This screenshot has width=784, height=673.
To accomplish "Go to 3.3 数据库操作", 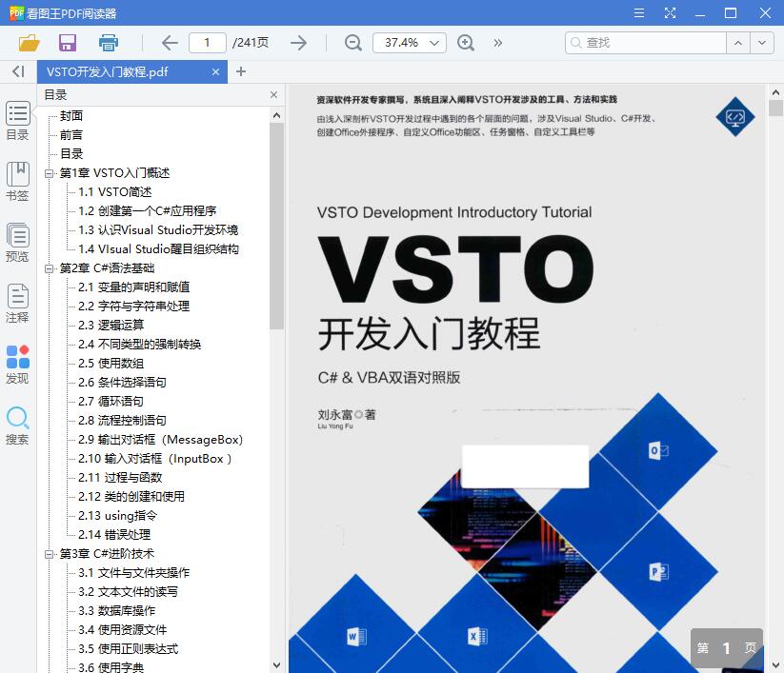I will tap(117, 610).
